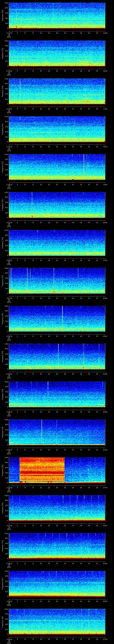This screenshot has height=644, width=114.
Task: Select the spectrogram panel starting at 2:20:00
Action: [57, 243]
